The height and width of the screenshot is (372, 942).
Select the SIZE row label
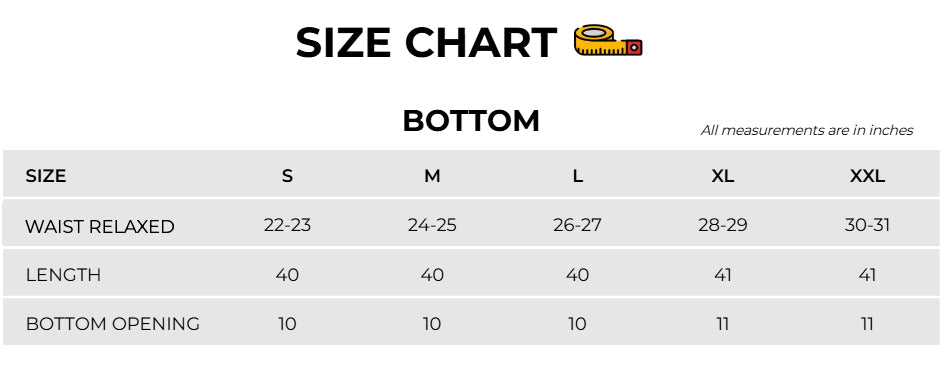[x=46, y=176]
